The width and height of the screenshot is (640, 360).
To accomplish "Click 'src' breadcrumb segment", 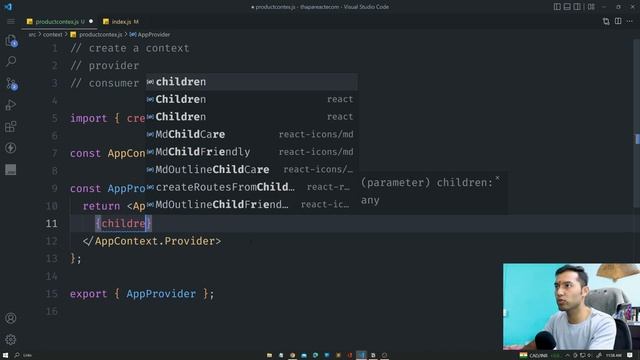I will [32, 35].
